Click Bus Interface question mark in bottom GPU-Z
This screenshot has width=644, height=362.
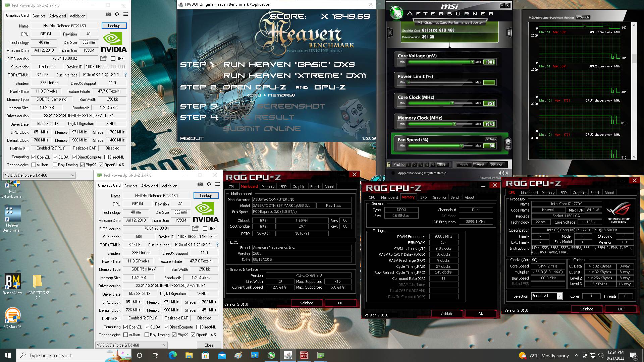coord(217,245)
